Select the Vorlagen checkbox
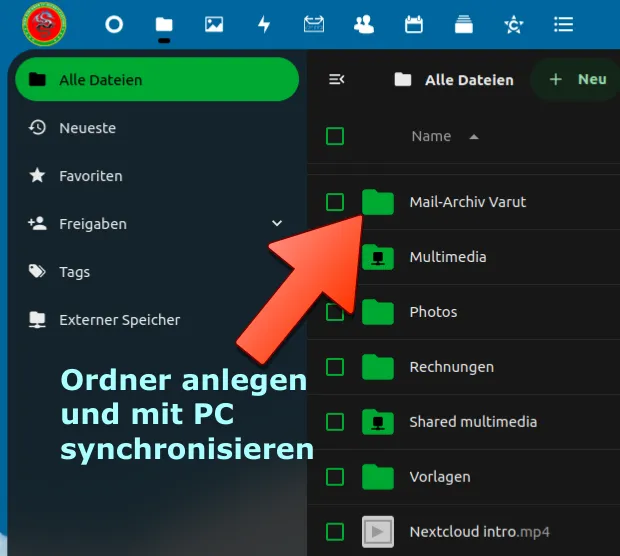This screenshot has height=556, width=620. point(335,477)
